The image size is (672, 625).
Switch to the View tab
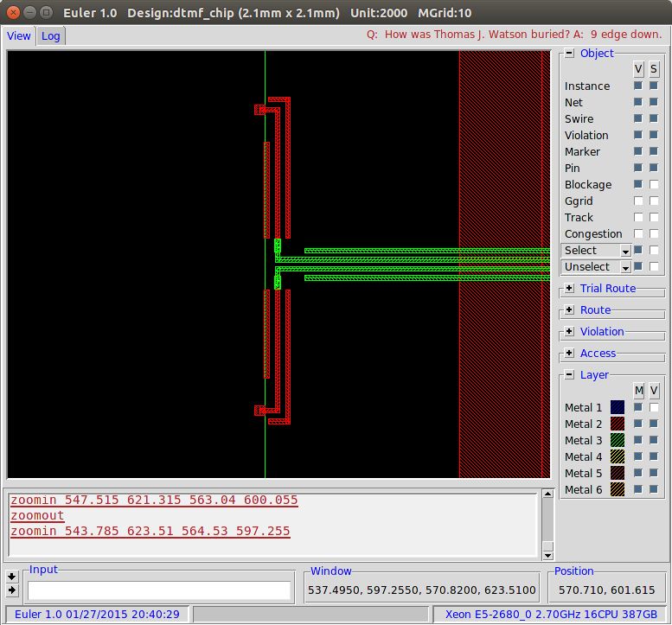point(18,36)
